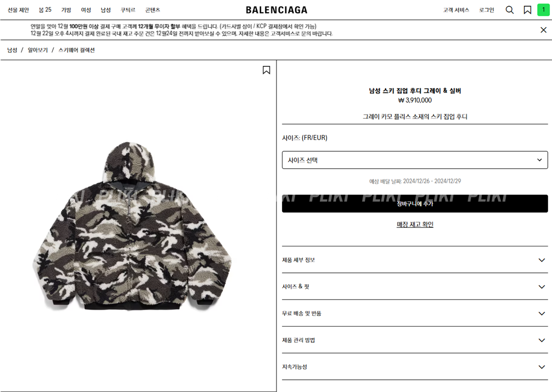Expand the 사이즈 & 핏 section
The height and width of the screenshot is (392, 552).
coord(415,286)
